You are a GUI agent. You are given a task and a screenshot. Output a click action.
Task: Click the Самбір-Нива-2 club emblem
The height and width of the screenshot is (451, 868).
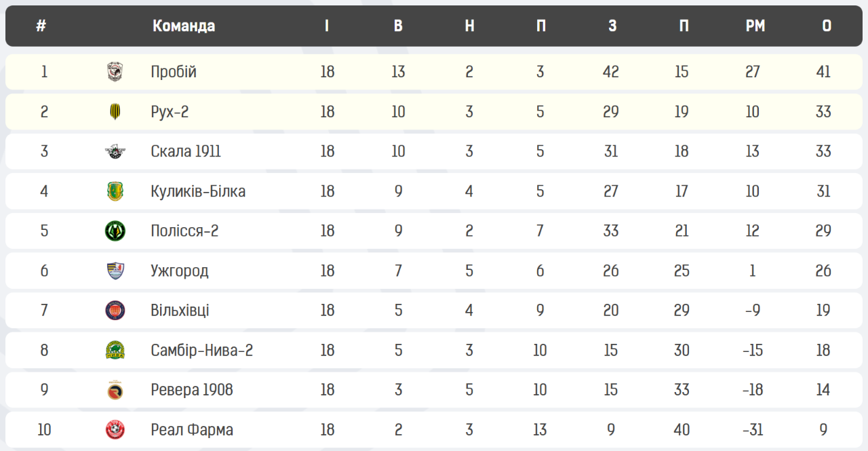pos(115,351)
